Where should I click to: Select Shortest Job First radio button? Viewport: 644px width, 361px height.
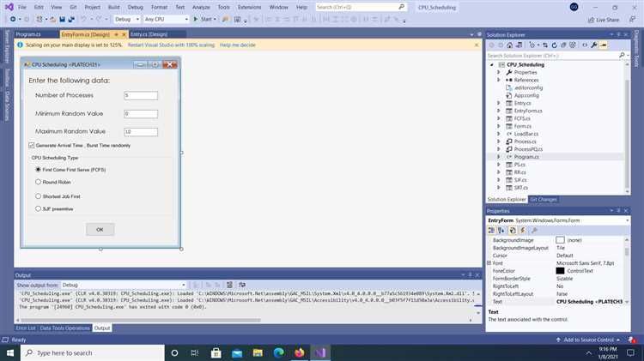(x=38, y=196)
